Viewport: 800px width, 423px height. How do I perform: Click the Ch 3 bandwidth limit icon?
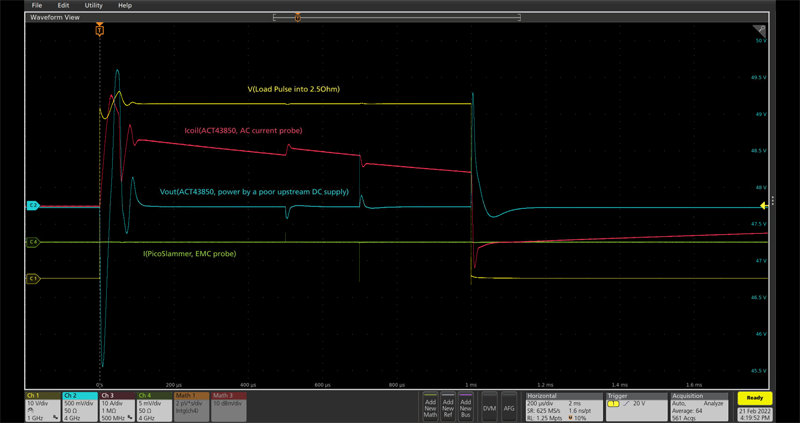pyautogui.click(x=130, y=417)
